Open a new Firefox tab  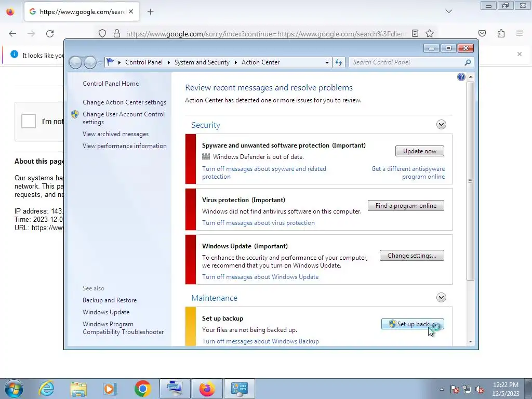(150, 12)
